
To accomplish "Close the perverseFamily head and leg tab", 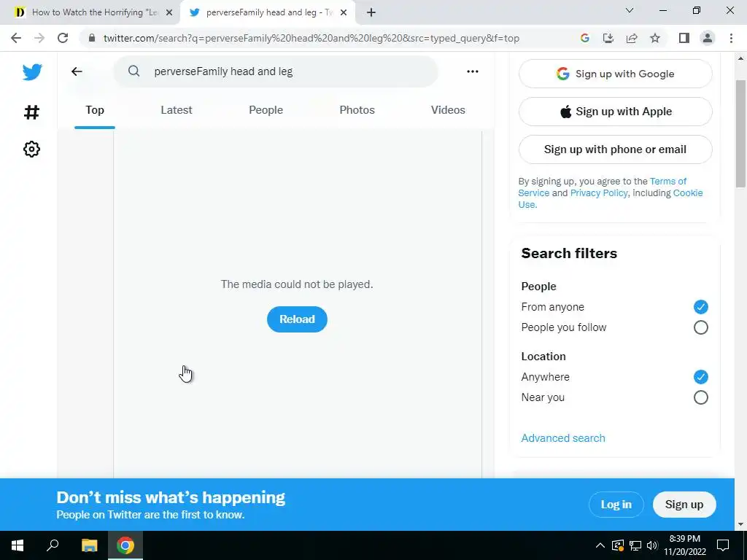I will click(x=344, y=12).
